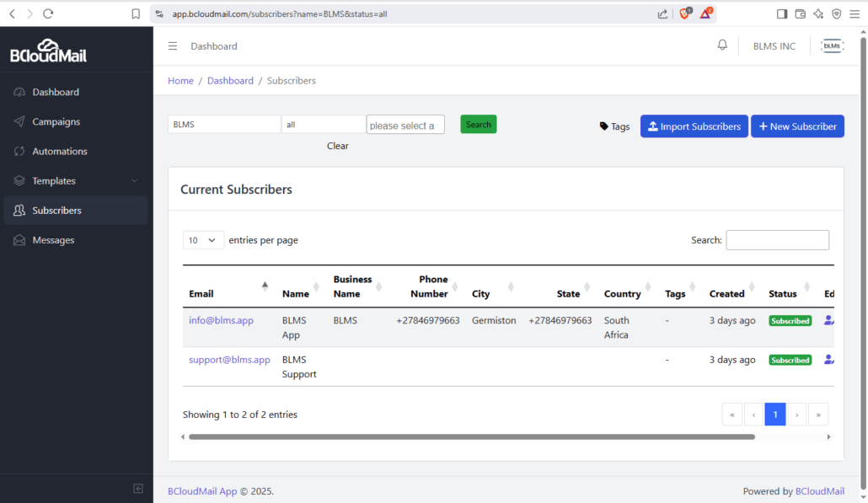The height and width of the screenshot is (503, 868).
Task: Open the BLMS profile avatar
Action: [832, 46]
